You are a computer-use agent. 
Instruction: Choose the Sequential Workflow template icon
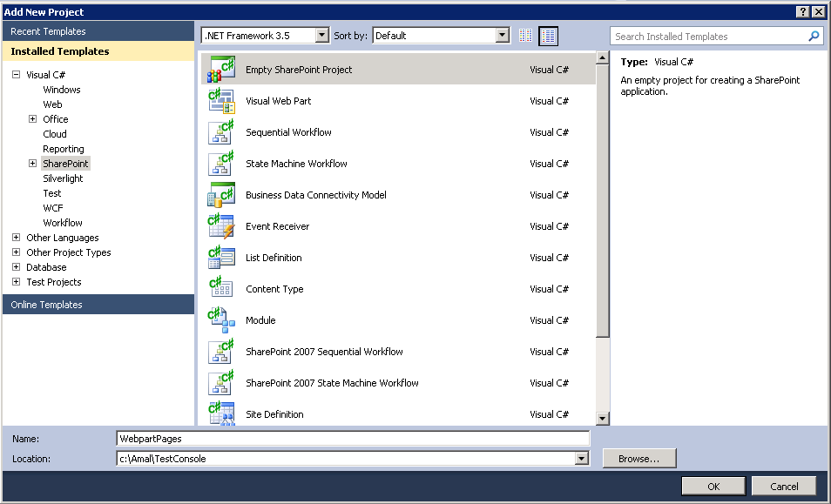pos(221,131)
